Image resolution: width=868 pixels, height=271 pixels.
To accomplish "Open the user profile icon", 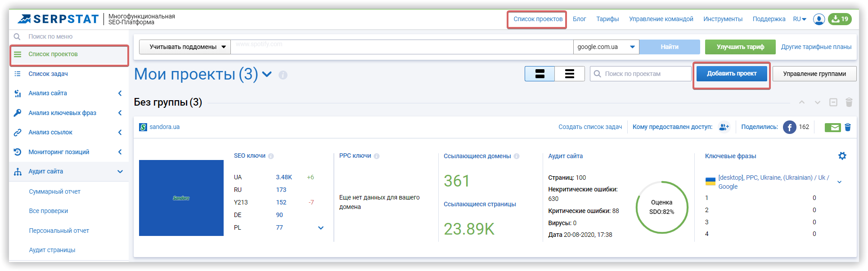I will 819,19.
